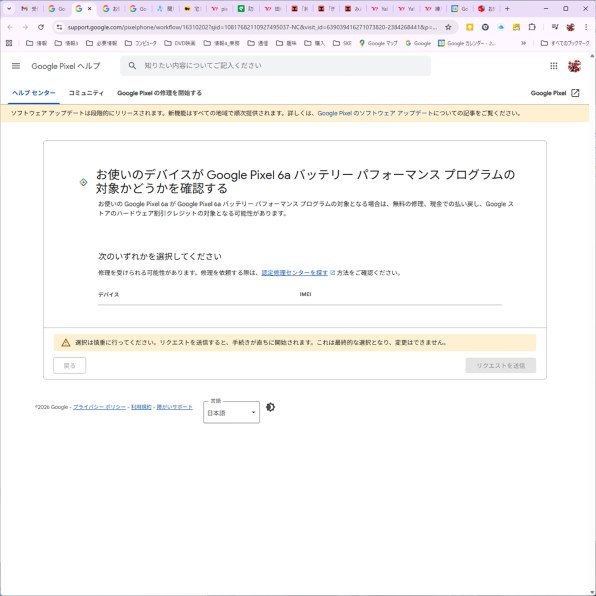The height and width of the screenshot is (596, 596).
Task: Go back with the browser back arrow
Action: (x=10, y=27)
